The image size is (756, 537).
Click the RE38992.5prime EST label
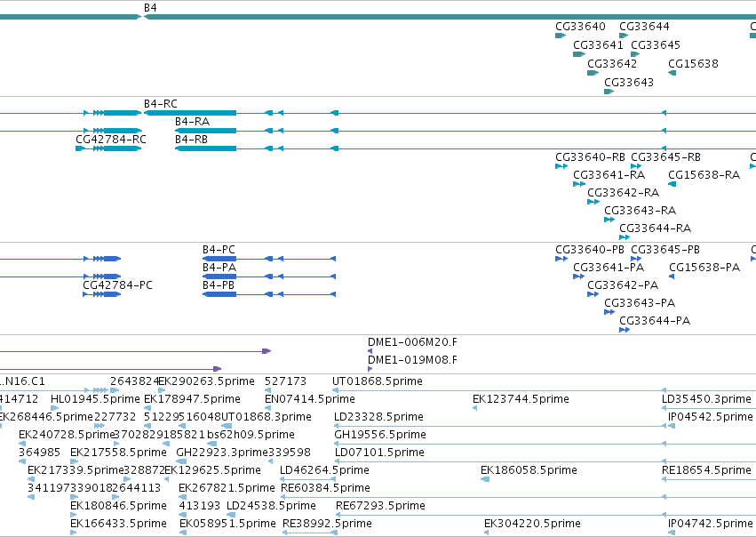tap(327, 524)
